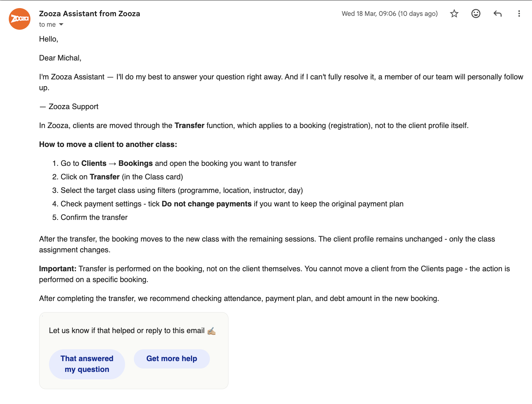Viewport: 532px width, 404px height.
Task: Click the sender name 'Zooza Assistant from Zooza'
Action: point(90,14)
